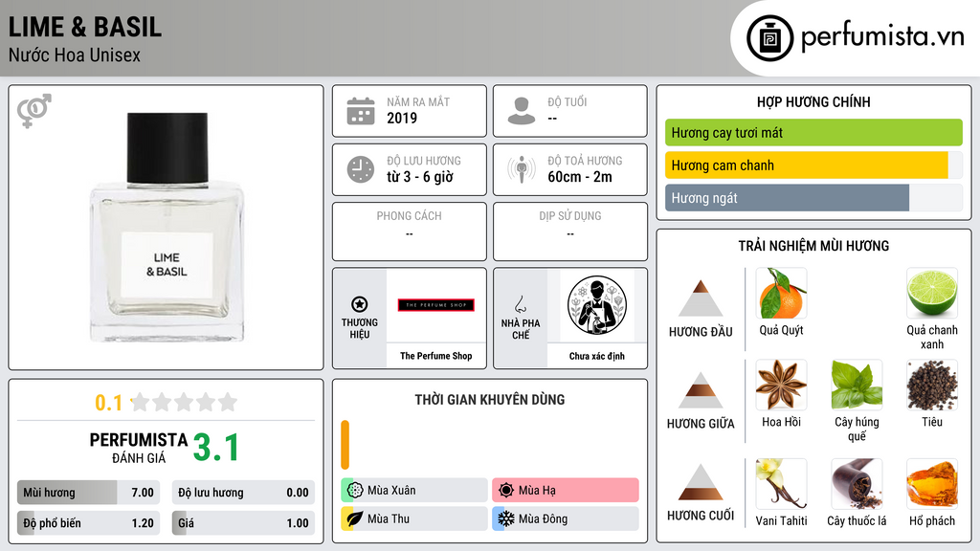980x551 pixels.
Task: Click the gray Hương ngát bar
Action: click(813, 198)
